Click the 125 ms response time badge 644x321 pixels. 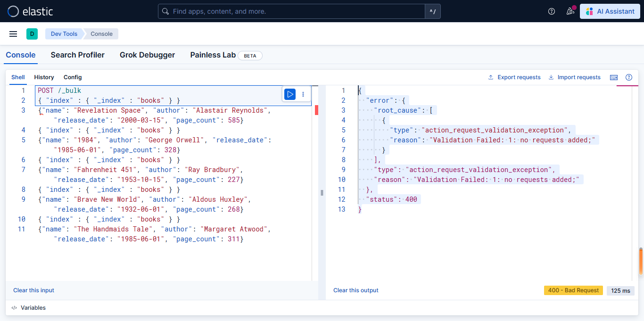tap(620, 290)
